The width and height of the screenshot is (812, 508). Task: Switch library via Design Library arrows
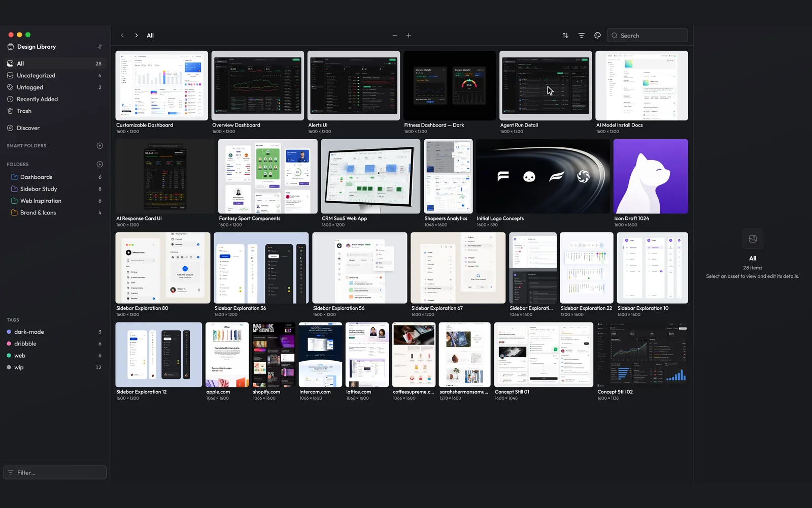click(x=99, y=47)
